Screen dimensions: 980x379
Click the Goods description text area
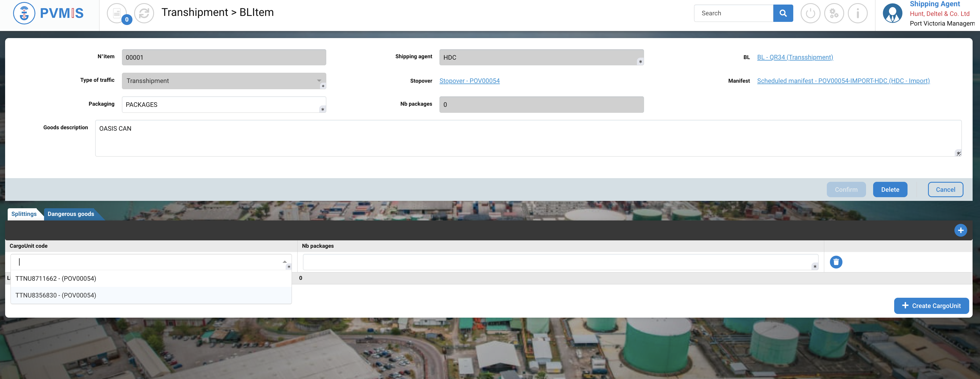point(528,138)
